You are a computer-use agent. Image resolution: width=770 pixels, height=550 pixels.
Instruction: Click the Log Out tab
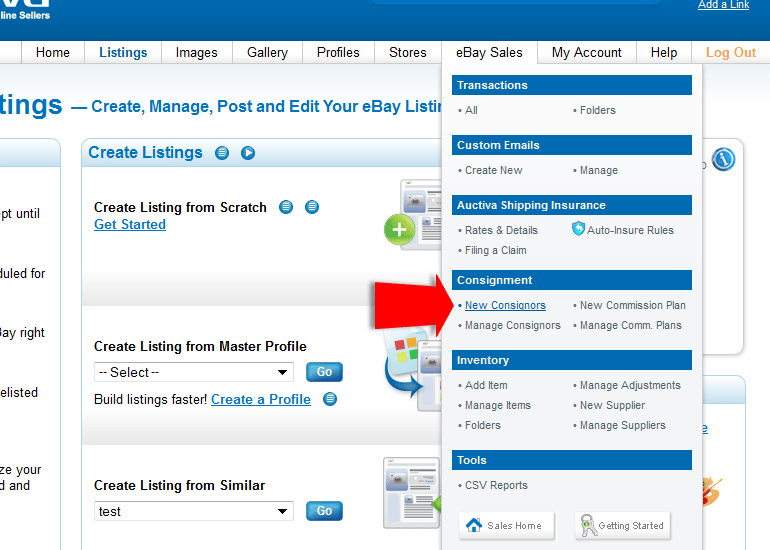730,53
